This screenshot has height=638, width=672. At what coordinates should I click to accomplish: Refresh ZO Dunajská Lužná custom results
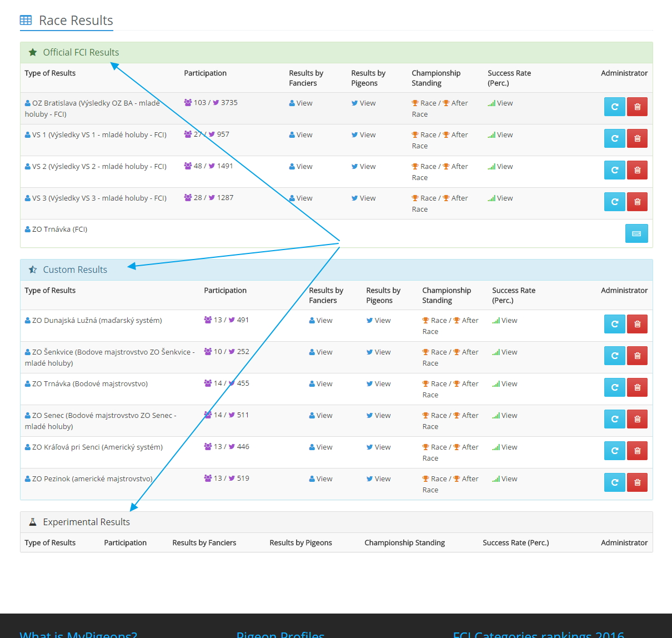[x=614, y=324]
